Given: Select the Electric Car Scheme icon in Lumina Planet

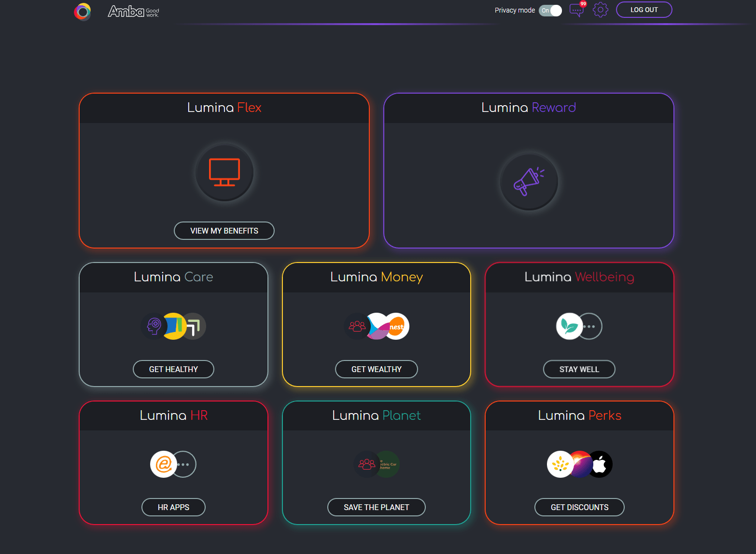Looking at the screenshot, I should coord(387,464).
